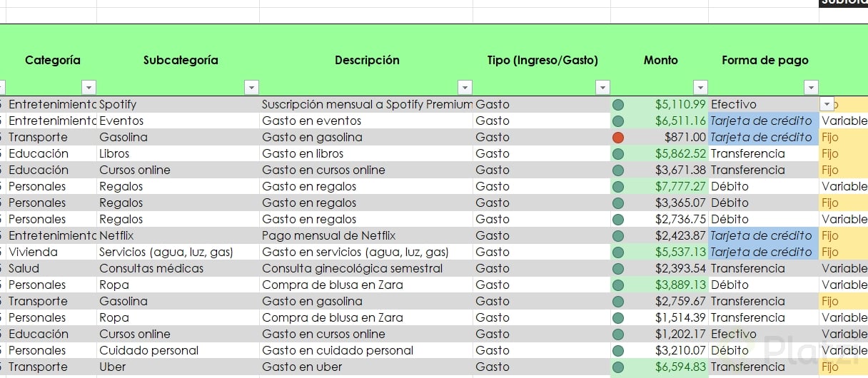The height and width of the screenshot is (378, 868).
Task: Open the Tipo (Ingreso/Gasto) filter dropdown
Action: tap(601, 88)
